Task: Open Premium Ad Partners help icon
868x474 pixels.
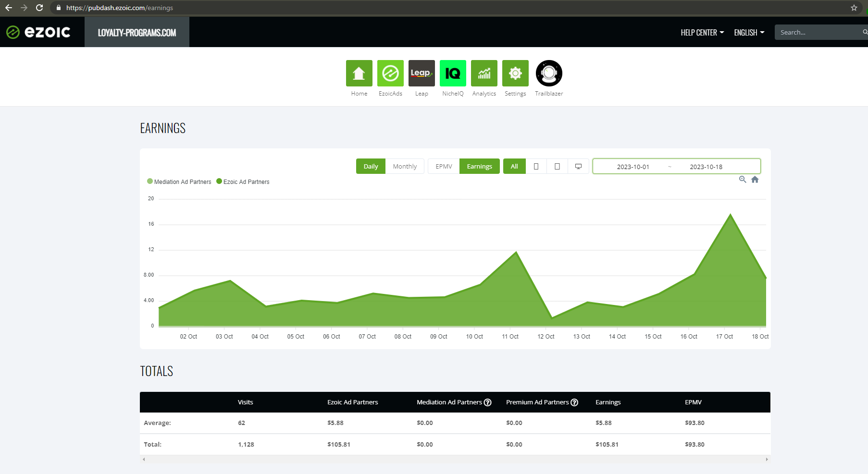Action: click(x=574, y=402)
